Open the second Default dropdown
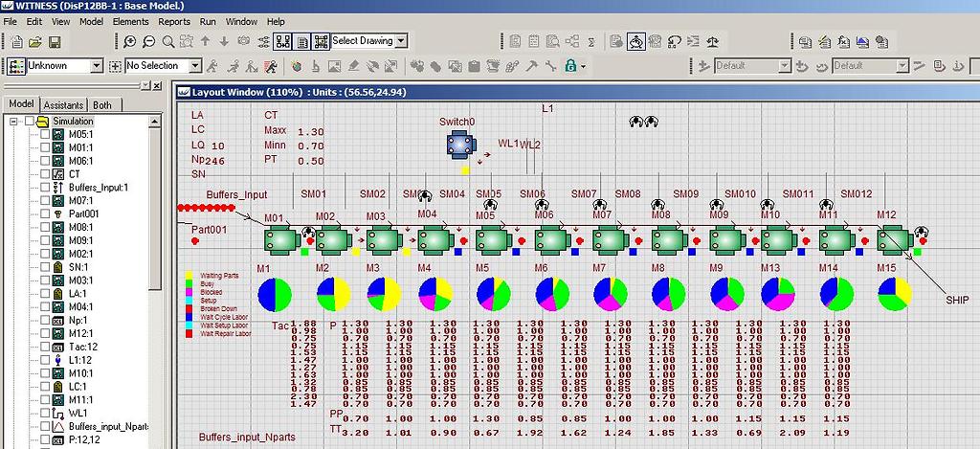This screenshot has width=980, height=449. [902, 66]
